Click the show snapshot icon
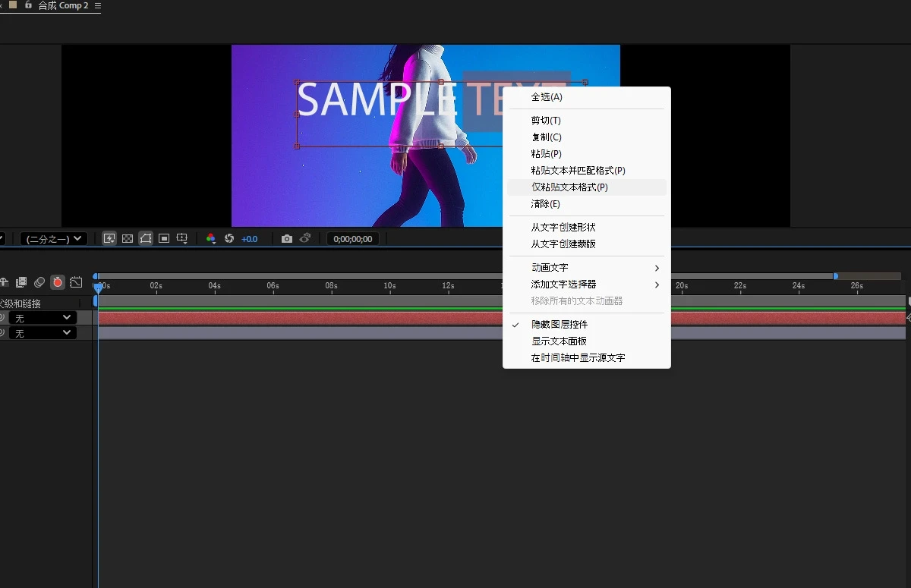 pos(305,238)
